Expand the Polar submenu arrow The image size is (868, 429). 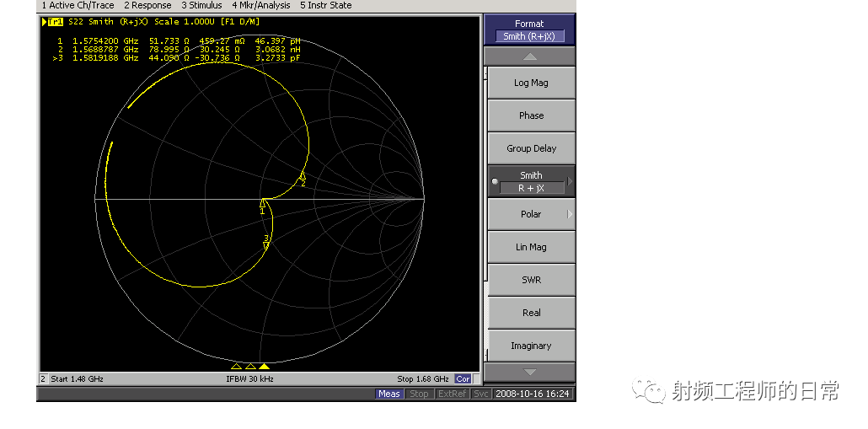click(x=571, y=214)
